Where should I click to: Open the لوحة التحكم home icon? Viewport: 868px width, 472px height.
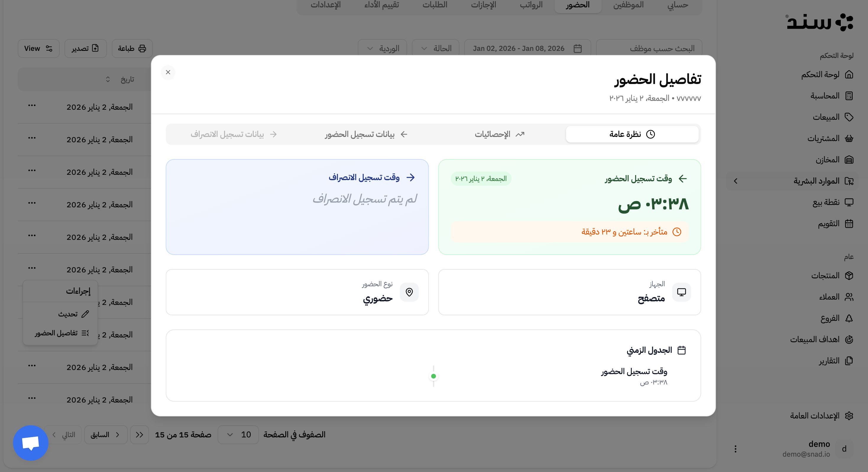(850, 75)
